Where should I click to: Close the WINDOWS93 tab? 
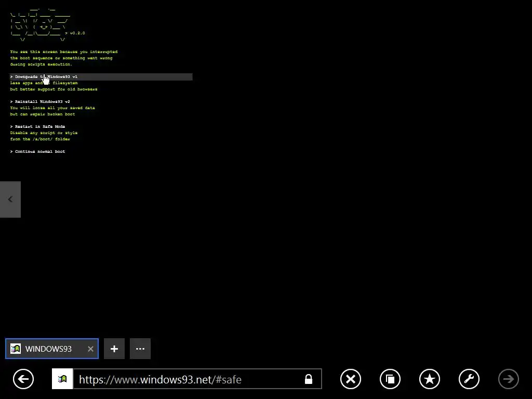90,349
